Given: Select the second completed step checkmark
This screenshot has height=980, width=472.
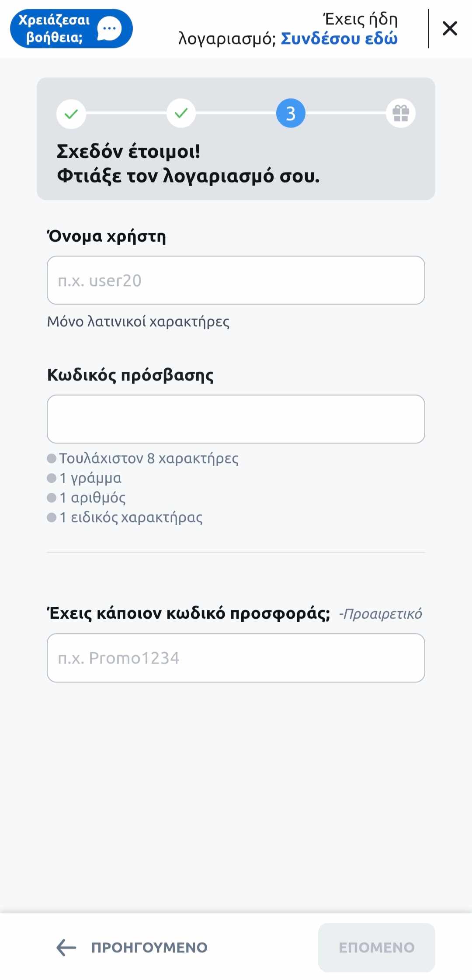Looking at the screenshot, I should click(x=181, y=114).
